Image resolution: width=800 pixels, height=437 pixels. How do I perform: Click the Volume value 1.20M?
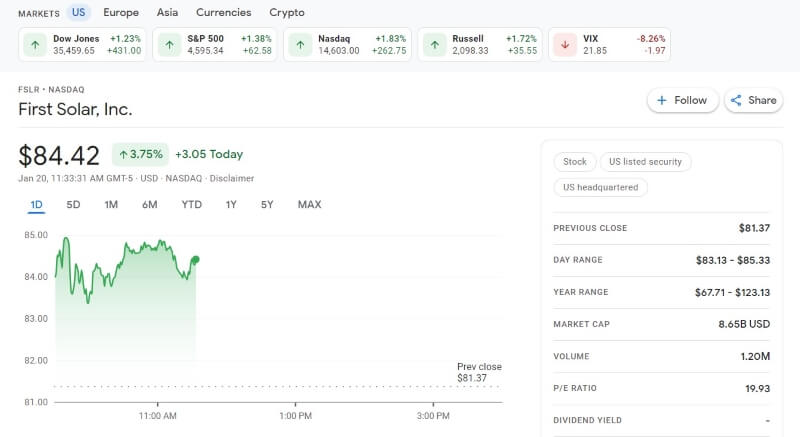point(755,356)
